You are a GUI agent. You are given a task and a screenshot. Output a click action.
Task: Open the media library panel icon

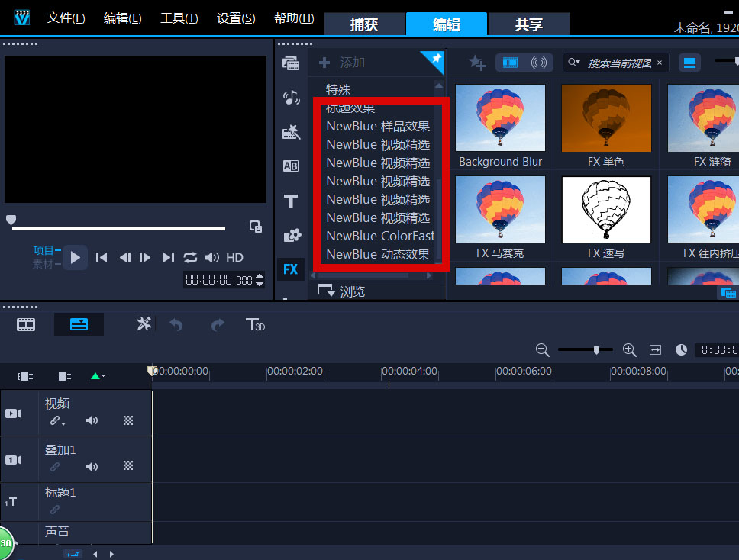tap(291, 63)
